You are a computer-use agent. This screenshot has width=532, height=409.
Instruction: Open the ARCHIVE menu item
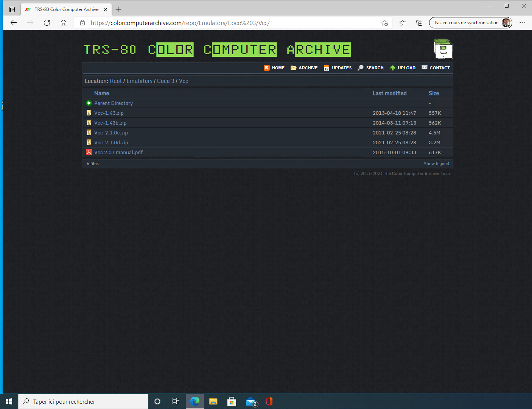click(304, 68)
